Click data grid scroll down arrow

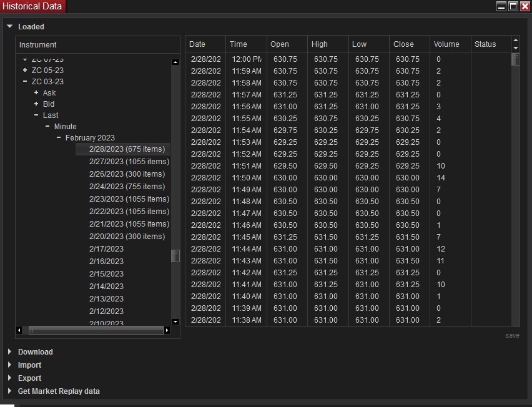(x=516, y=48)
